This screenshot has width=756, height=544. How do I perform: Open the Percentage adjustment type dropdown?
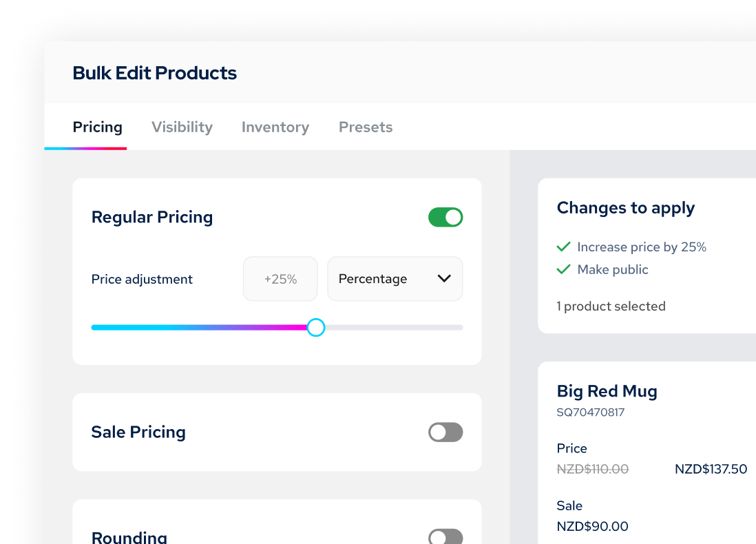coord(395,279)
